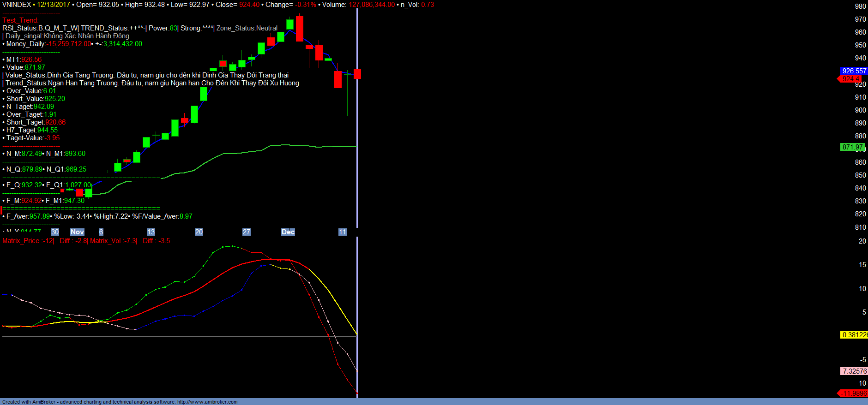Click the F_Aver value line

tap(98, 216)
